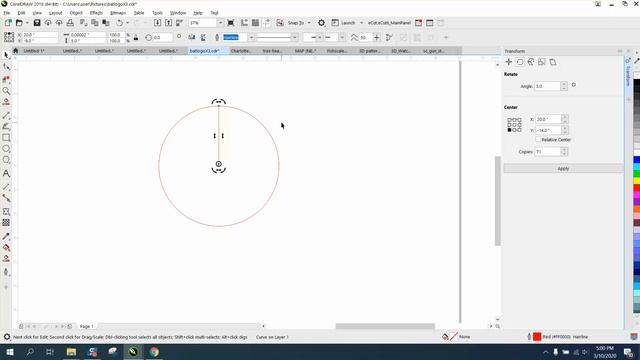This screenshot has width=640, height=360.
Task: Select the Pick tool in toolbox
Action: [6, 55]
